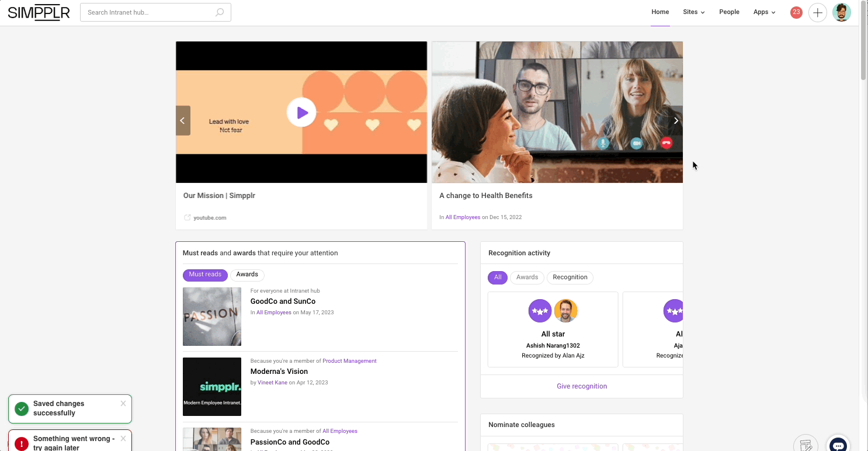Click the Nominate colleagues heading

tap(522, 425)
